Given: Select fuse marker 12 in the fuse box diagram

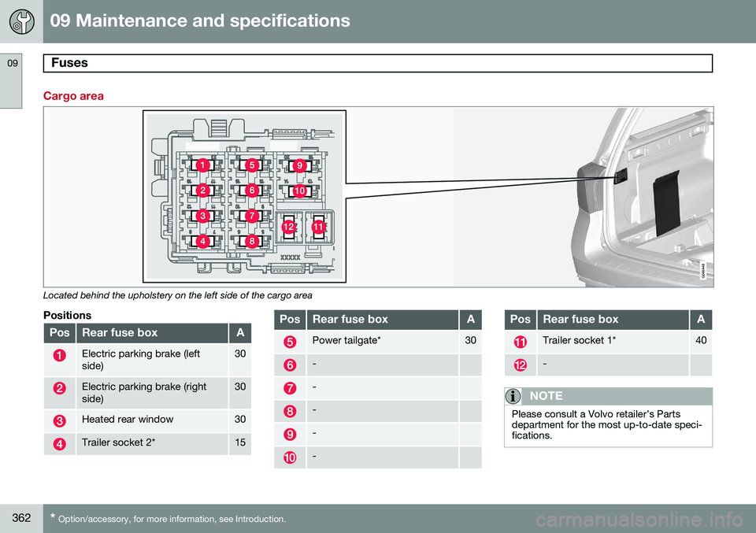Looking at the screenshot, I should 288,227.
